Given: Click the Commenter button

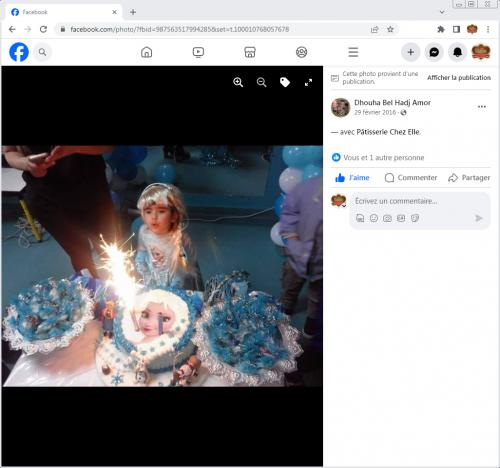Looking at the screenshot, I should tap(411, 178).
